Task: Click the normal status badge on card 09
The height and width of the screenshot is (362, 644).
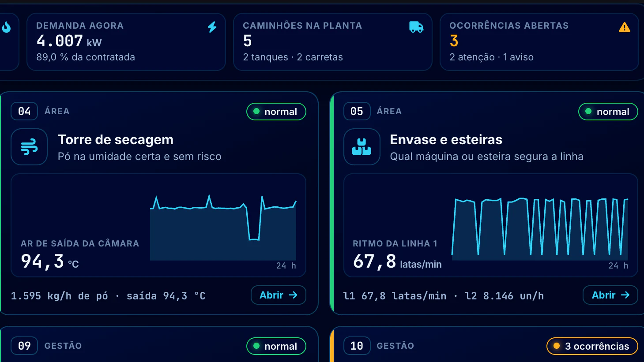Action: click(x=276, y=346)
